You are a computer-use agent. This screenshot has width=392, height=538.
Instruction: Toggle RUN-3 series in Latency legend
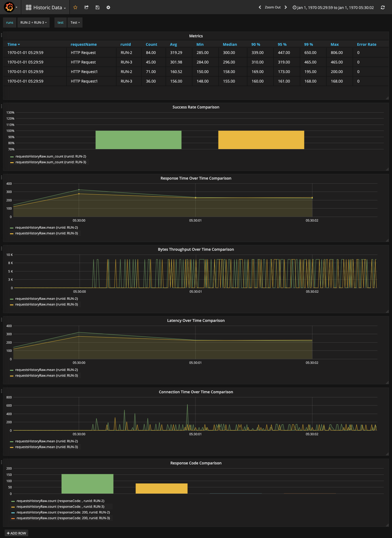coord(47,376)
